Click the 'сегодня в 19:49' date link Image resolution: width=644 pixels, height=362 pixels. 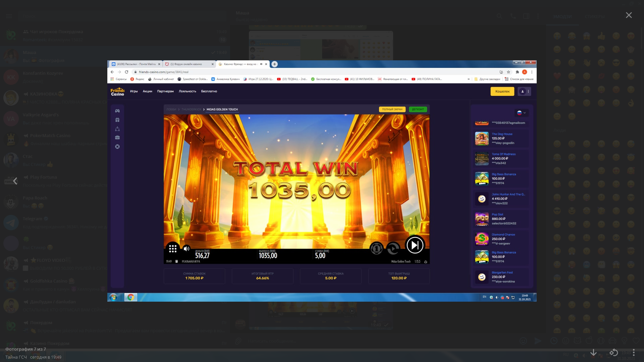[46, 357]
